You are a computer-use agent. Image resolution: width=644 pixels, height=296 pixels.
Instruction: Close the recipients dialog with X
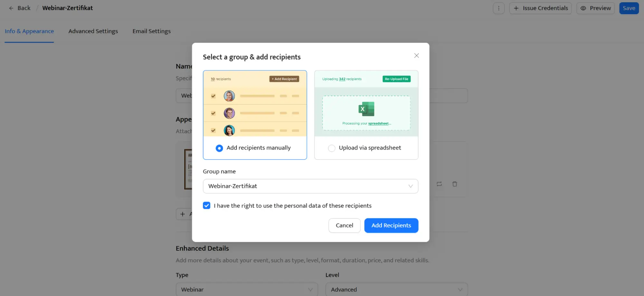(x=416, y=56)
